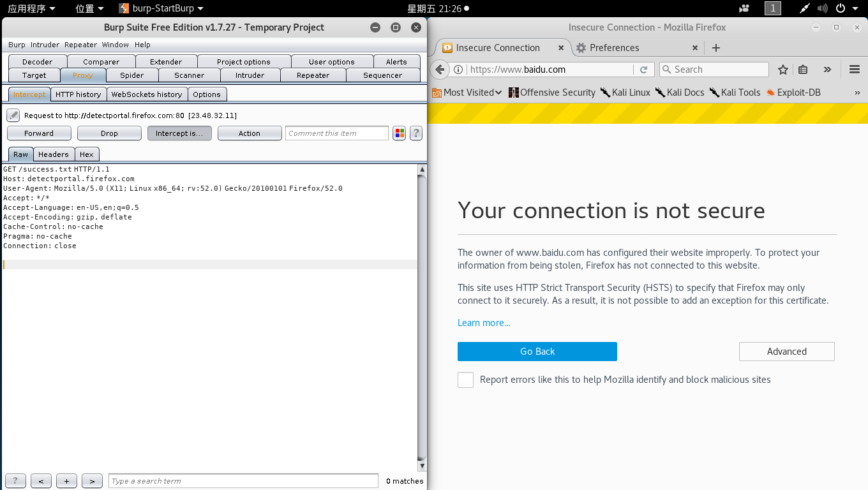The image size is (868, 490).
Task: Open the Offensive Security bookmark
Action: [x=552, y=93]
